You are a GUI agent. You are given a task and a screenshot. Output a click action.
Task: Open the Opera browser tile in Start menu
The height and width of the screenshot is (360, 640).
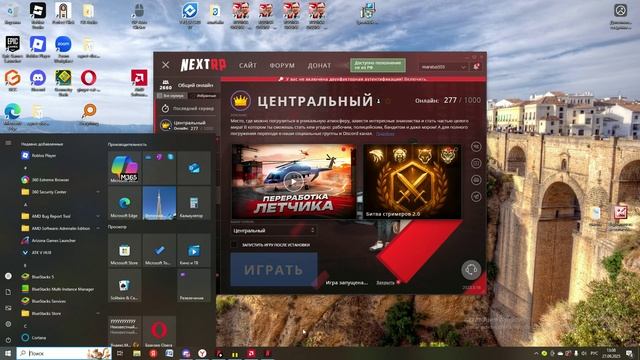pyautogui.click(x=159, y=332)
